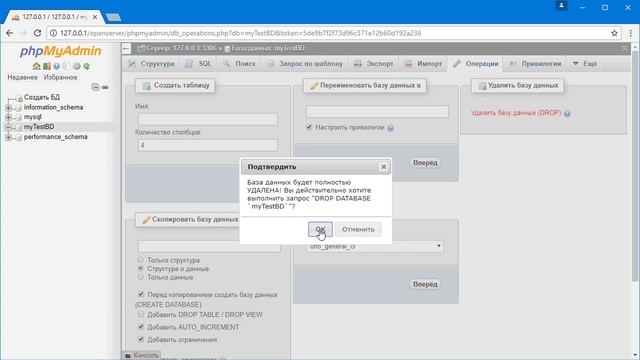640x360 pixels.
Task: Open the utf8_general_ci collation dropdown
Action: [x=375, y=246]
